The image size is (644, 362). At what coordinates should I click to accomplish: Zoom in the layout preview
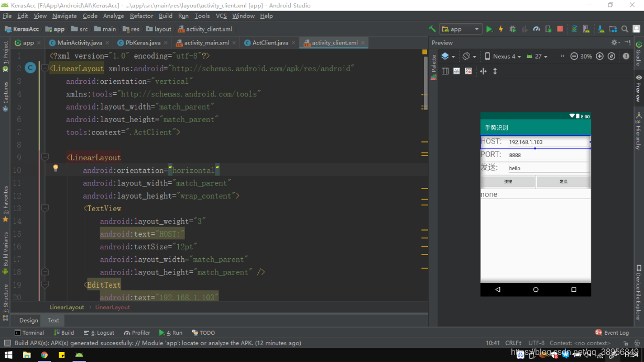tap(599, 56)
